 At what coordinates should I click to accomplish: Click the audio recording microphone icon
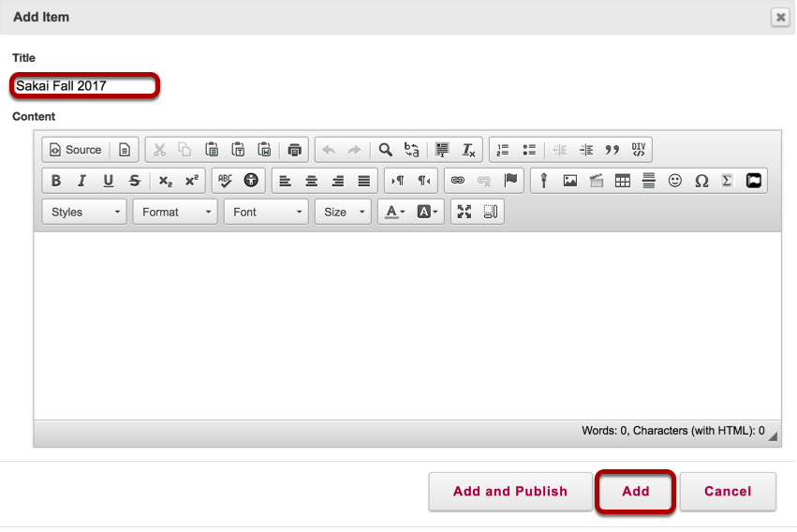point(544,181)
